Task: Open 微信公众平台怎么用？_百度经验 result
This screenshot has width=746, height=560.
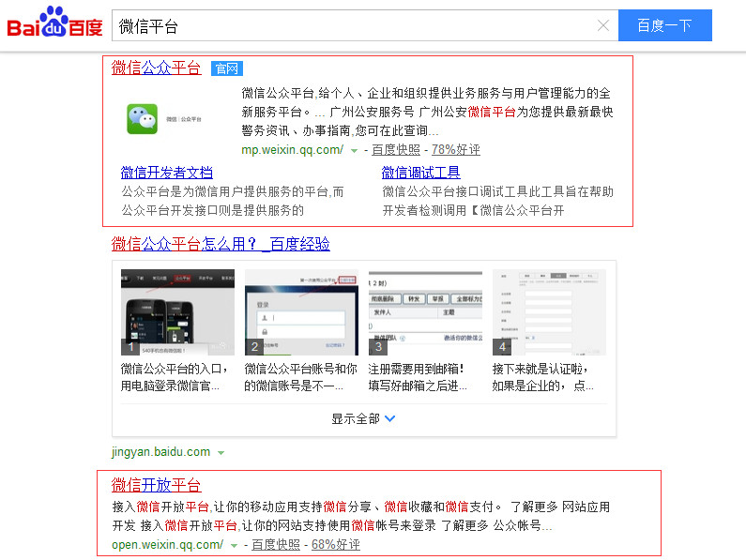Action: click(221, 244)
